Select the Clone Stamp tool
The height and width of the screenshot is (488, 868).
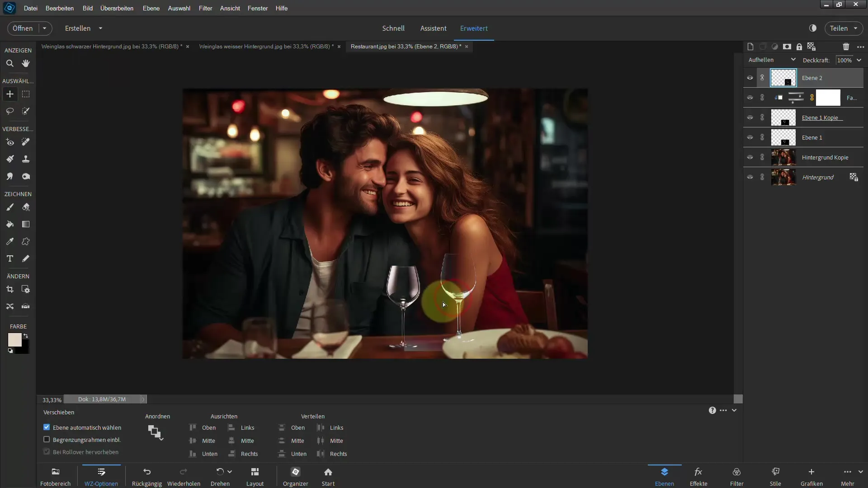click(26, 159)
